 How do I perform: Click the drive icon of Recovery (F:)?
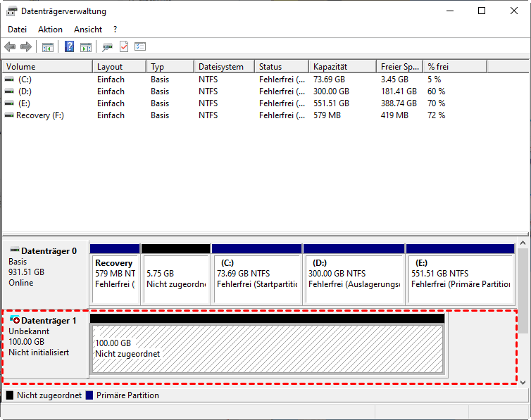(9, 115)
